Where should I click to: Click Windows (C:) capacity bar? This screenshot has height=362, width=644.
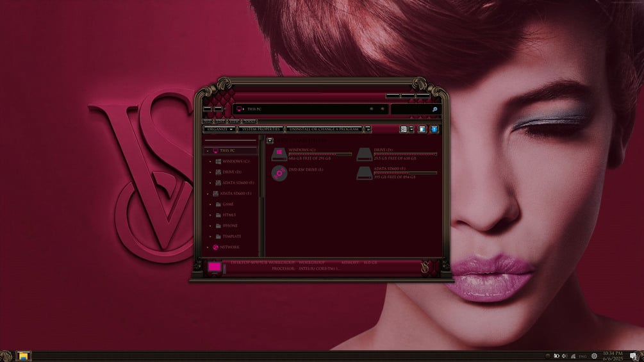click(320, 154)
